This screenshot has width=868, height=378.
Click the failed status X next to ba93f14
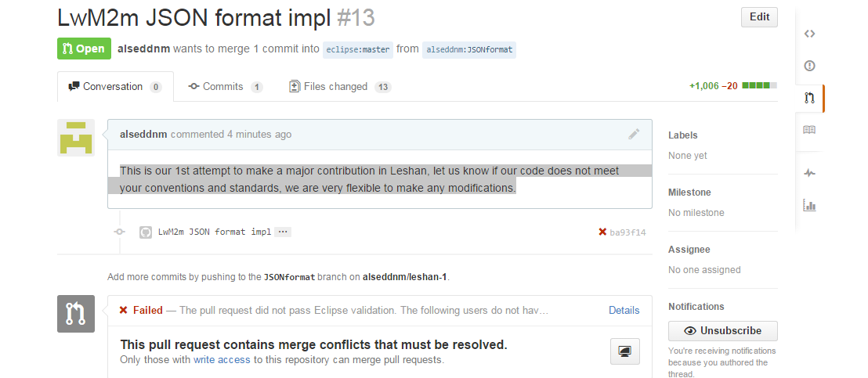(x=602, y=232)
